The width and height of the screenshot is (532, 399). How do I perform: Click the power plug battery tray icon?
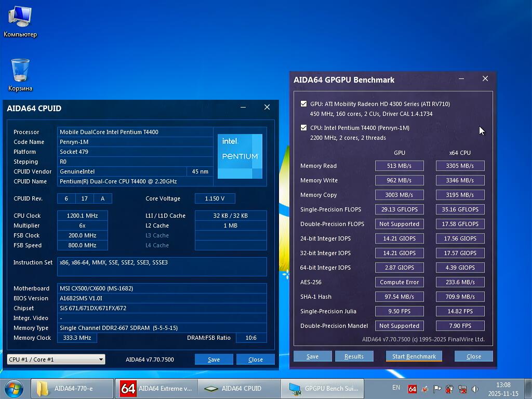[x=449, y=389]
